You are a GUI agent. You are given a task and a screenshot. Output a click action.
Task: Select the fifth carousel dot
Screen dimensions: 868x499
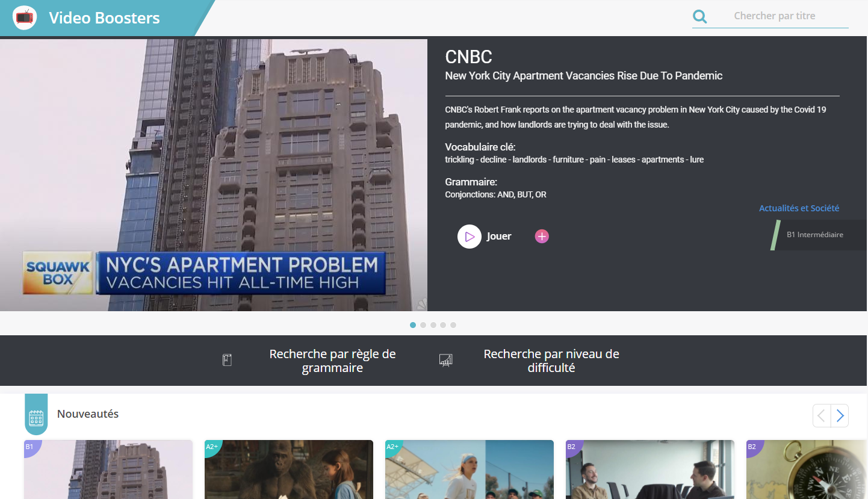(x=453, y=325)
